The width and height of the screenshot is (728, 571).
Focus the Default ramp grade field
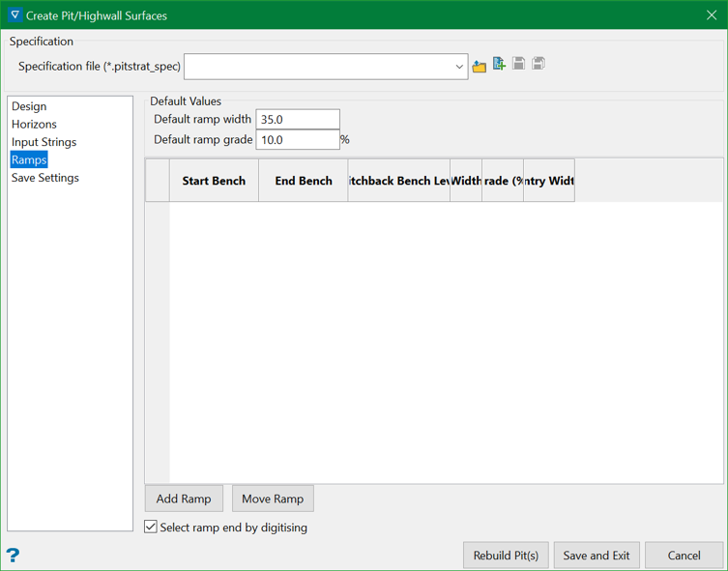(x=297, y=139)
